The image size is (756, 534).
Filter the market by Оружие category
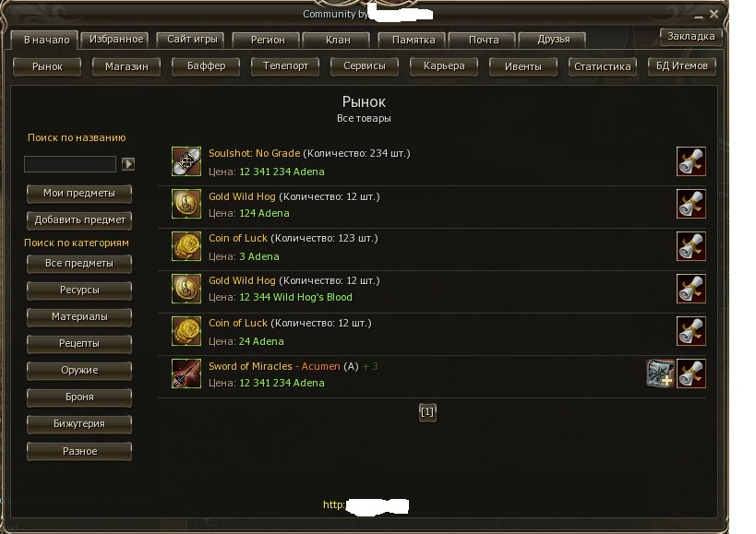[x=79, y=370]
